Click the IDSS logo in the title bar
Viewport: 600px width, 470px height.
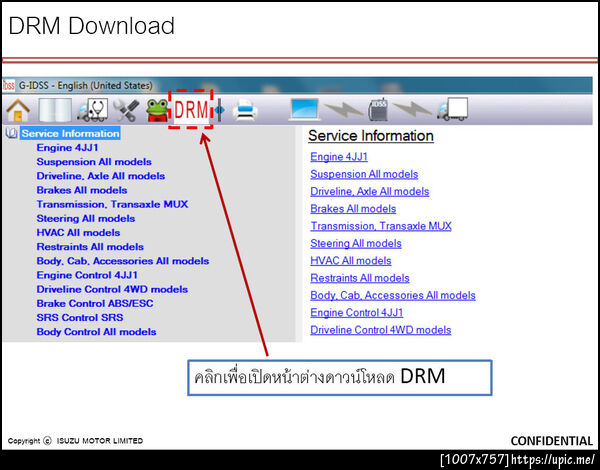[9, 85]
